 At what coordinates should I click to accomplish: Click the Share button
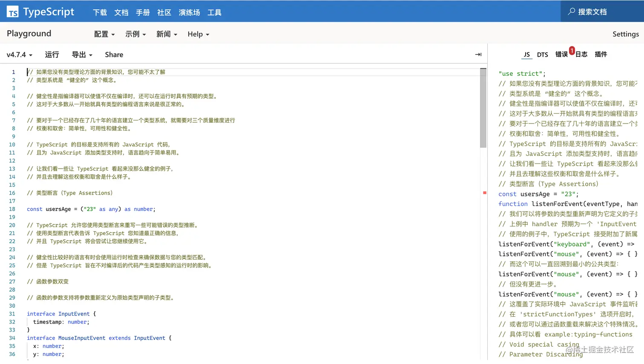(x=114, y=54)
